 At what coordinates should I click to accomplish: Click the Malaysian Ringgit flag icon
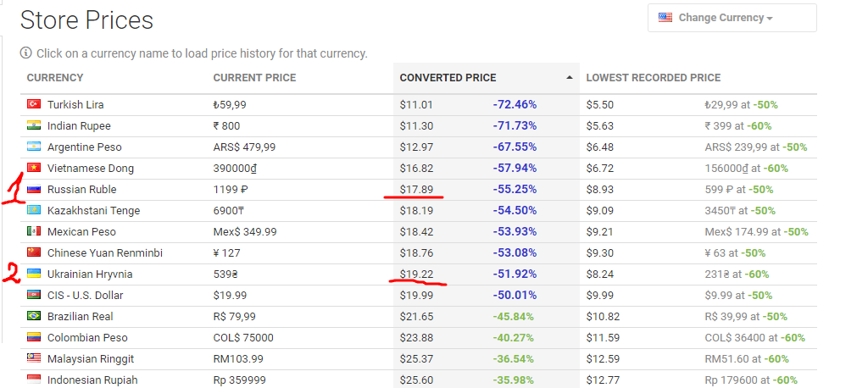(x=34, y=358)
